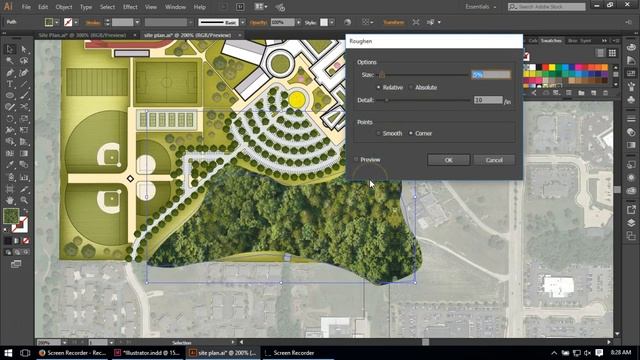Click the None color icon below the Fill box
This screenshot has width=640, height=360.
[x=25, y=241]
